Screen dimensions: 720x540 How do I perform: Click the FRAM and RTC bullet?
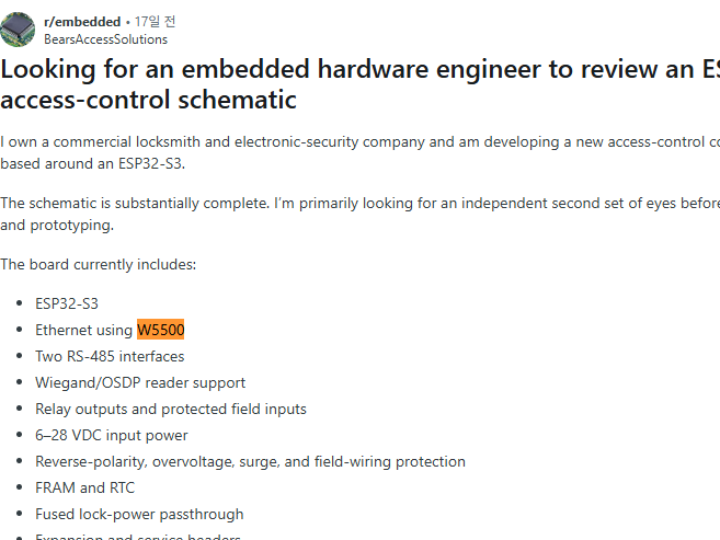tap(85, 488)
